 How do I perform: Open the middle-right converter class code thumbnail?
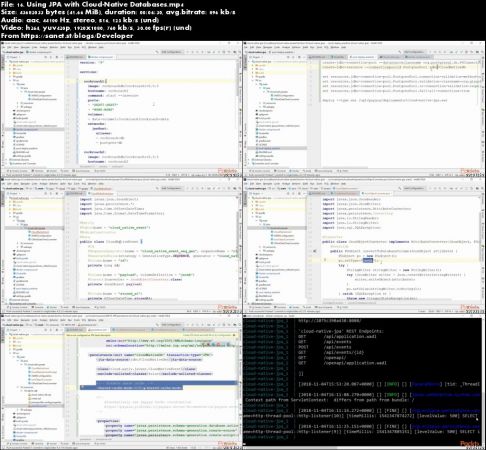coord(364,246)
